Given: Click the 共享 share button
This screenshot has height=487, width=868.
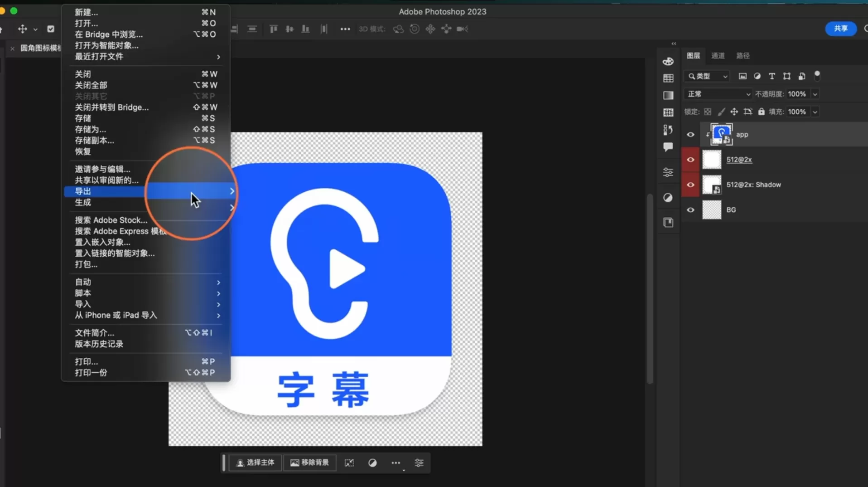Looking at the screenshot, I should tap(841, 28).
